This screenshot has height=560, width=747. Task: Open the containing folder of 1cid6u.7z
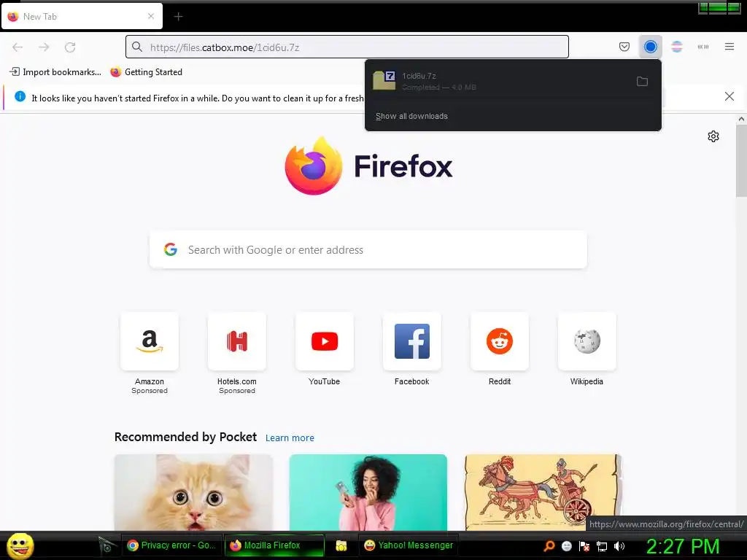pos(642,82)
